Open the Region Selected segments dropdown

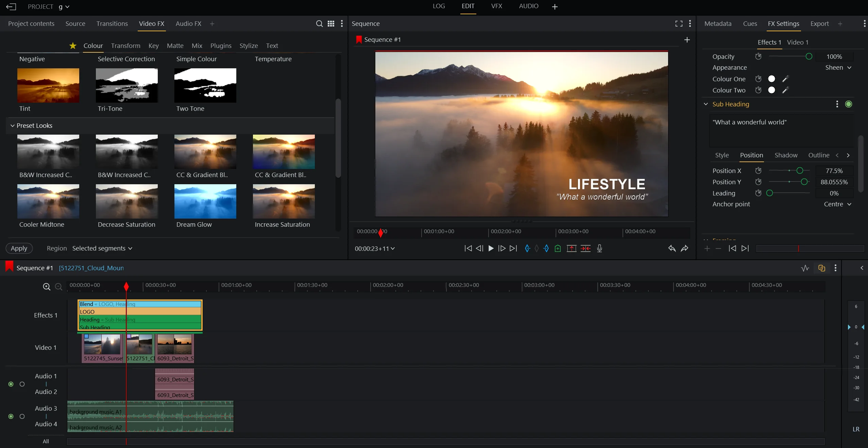point(102,248)
